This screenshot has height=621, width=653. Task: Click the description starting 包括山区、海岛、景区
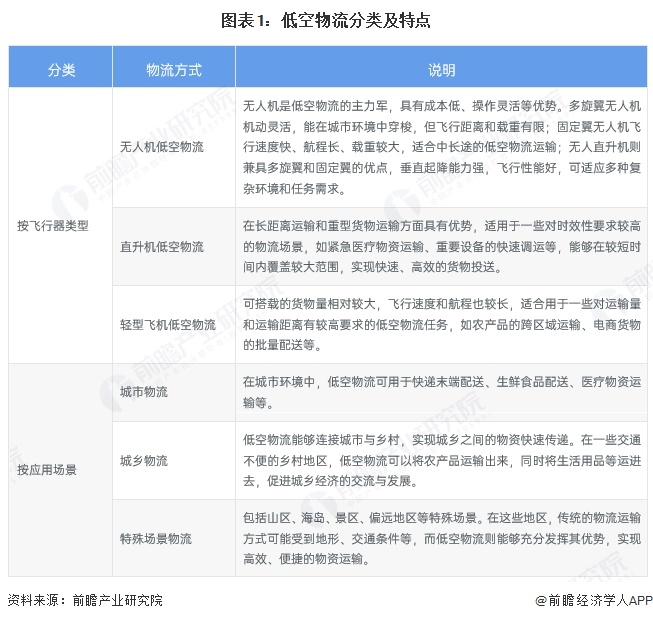[441, 538]
